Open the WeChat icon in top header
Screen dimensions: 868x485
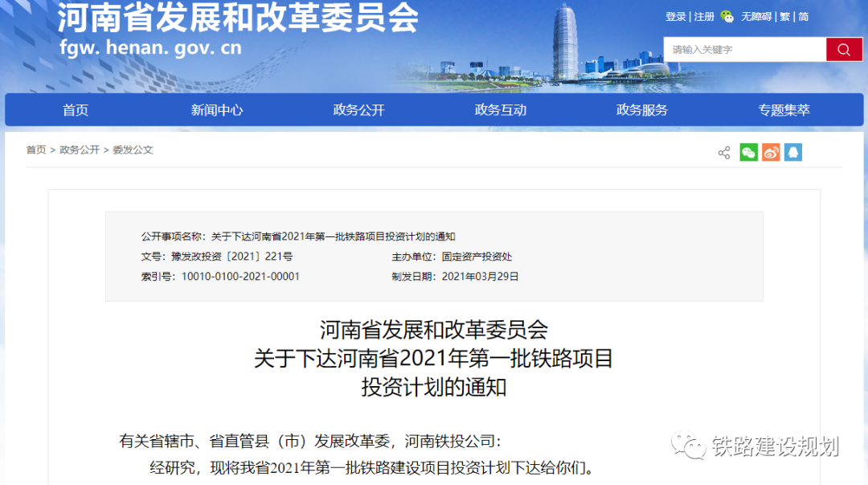pos(727,16)
